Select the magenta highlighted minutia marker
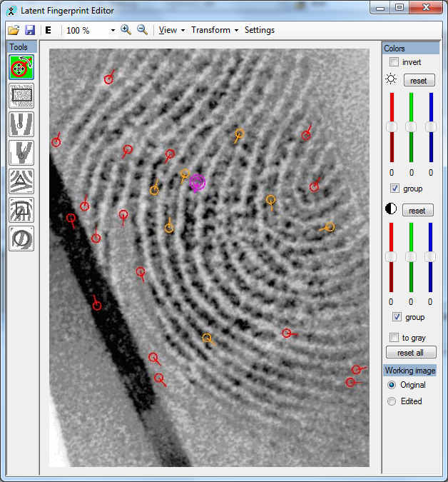Screen dimensions: 448x482 point(197,183)
